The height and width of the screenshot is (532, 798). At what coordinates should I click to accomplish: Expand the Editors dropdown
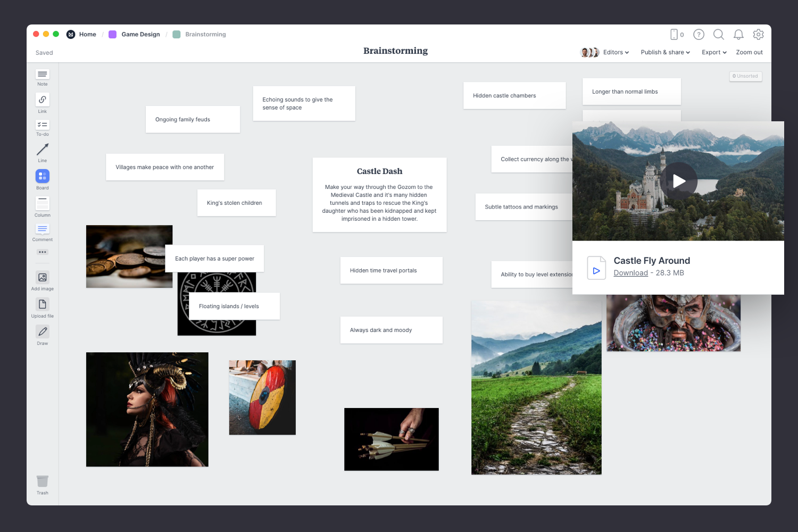pos(615,52)
